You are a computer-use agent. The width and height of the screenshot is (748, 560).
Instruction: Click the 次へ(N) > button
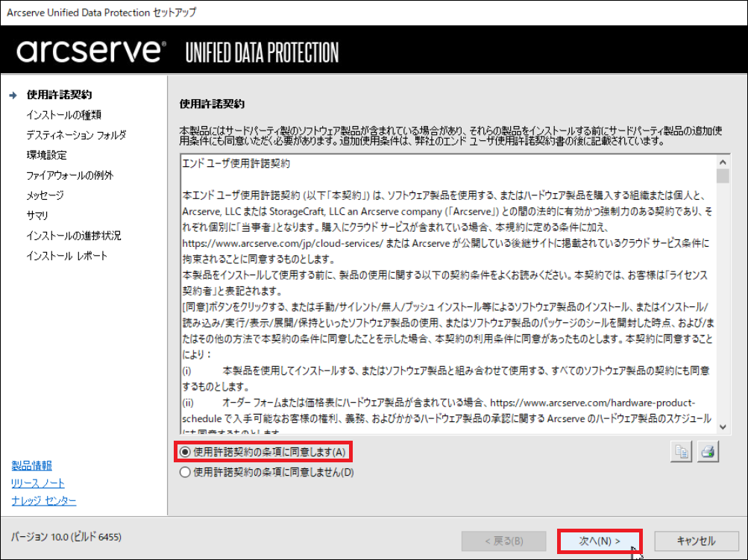(x=600, y=541)
